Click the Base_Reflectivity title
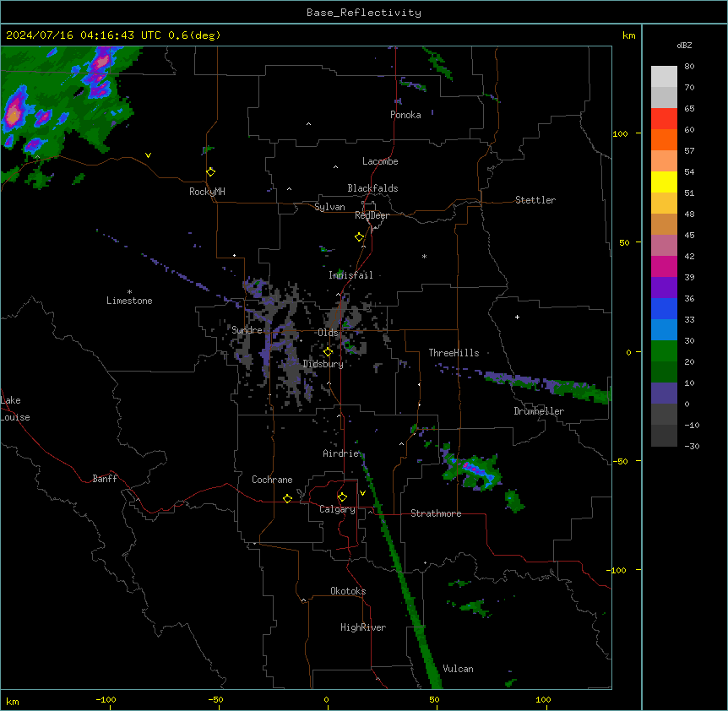The height and width of the screenshot is (711, 728). click(x=364, y=13)
